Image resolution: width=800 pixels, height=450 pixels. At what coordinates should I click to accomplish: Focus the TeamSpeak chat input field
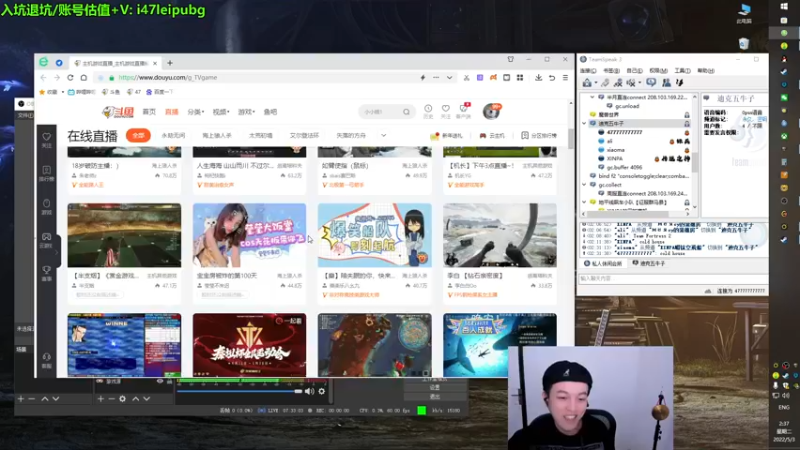[672, 279]
